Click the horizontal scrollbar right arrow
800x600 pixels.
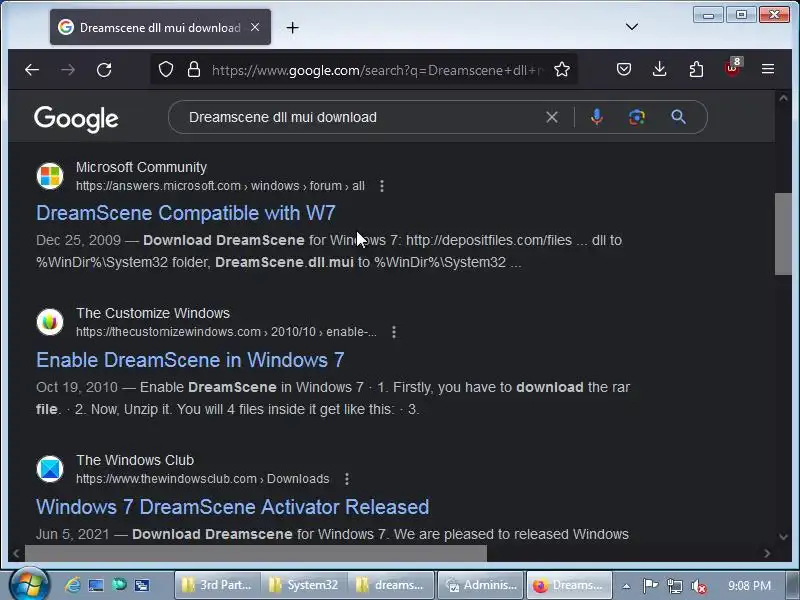click(767, 554)
